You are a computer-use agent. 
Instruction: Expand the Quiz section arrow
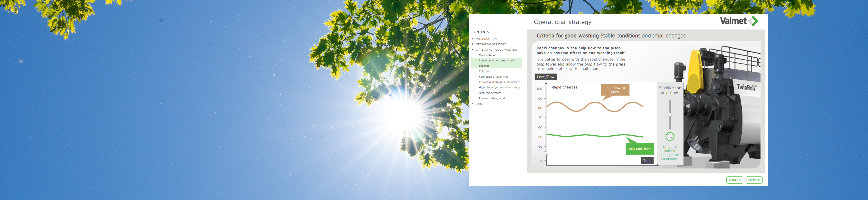pyautogui.click(x=473, y=103)
